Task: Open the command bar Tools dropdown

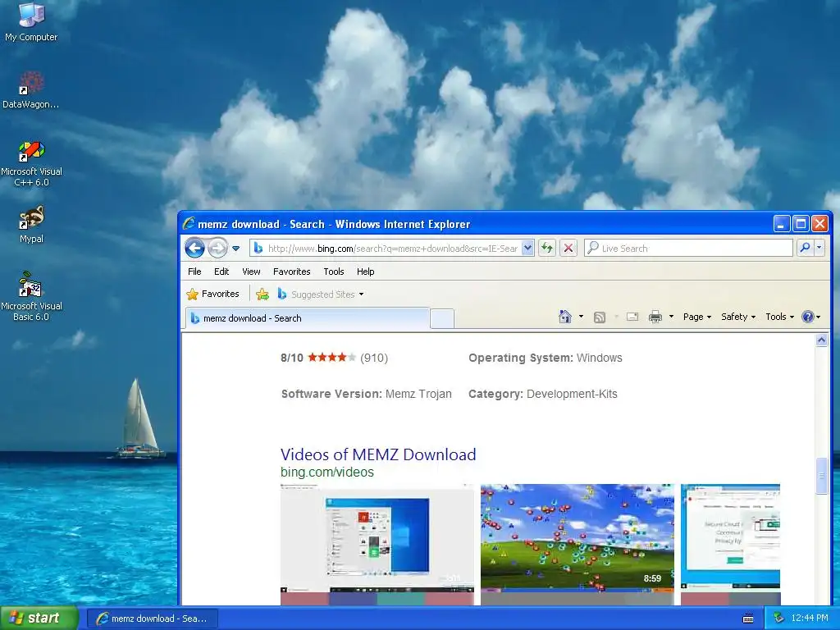Action: (779, 317)
